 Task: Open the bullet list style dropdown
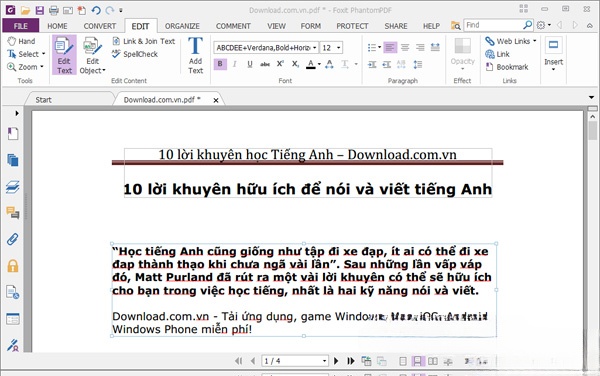[379, 47]
